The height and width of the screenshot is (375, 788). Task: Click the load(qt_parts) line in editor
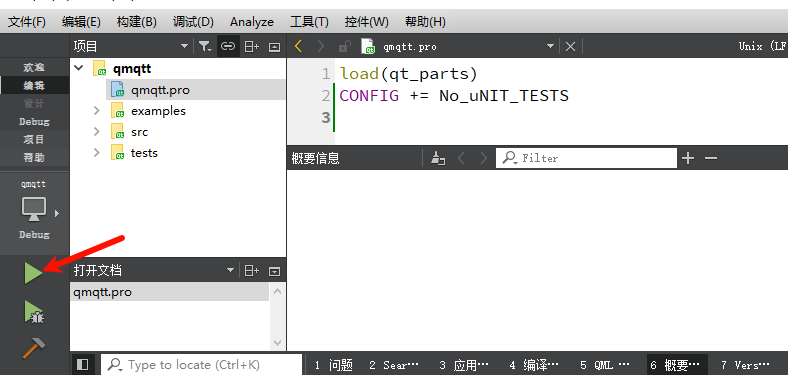click(x=408, y=74)
